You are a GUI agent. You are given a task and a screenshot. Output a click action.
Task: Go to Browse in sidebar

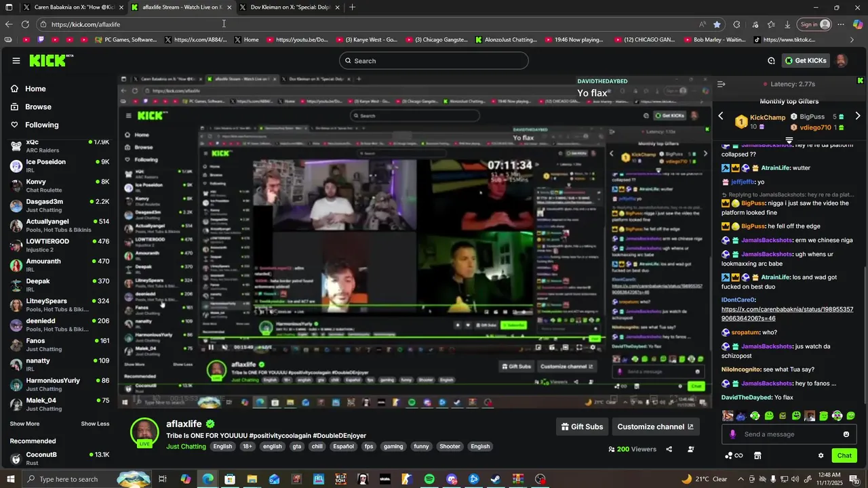38,107
